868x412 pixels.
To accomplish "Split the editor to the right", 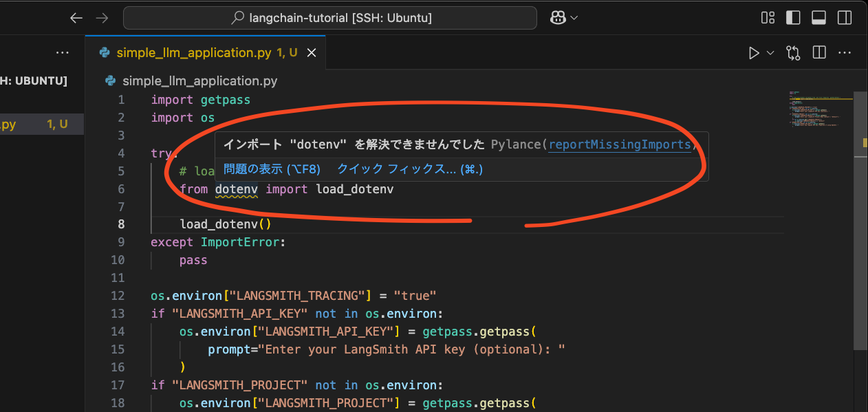I will [818, 53].
